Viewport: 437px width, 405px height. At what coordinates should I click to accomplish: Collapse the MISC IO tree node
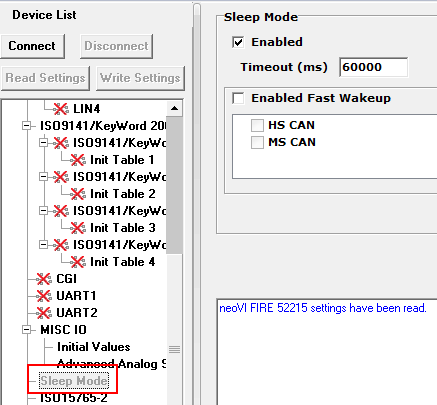click(x=26, y=330)
